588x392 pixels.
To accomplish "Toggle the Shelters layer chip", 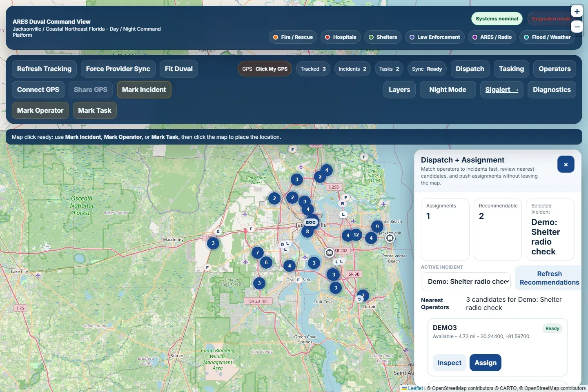I will point(383,37).
